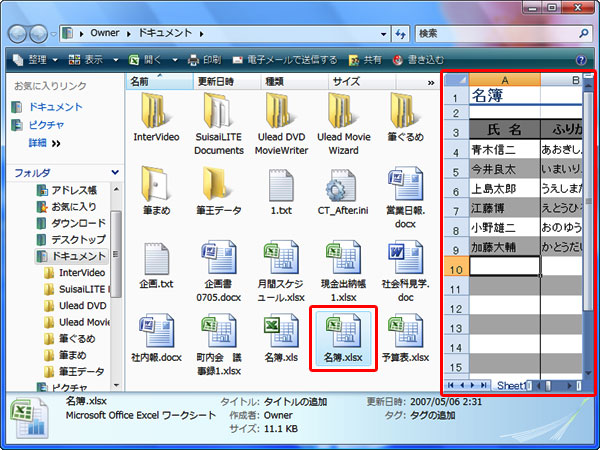This screenshot has width=600, height=450.
Task: Select アドレス帳 in the folder tree
Action: (x=67, y=190)
